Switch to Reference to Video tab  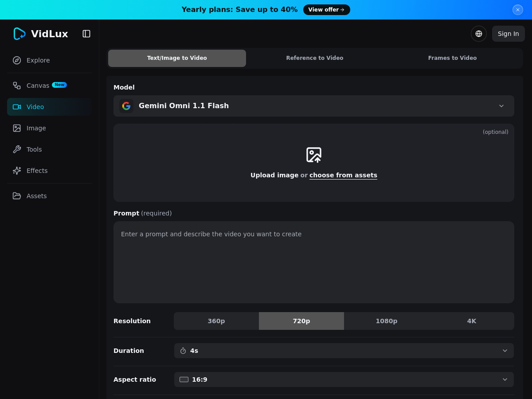click(x=315, y=58)
